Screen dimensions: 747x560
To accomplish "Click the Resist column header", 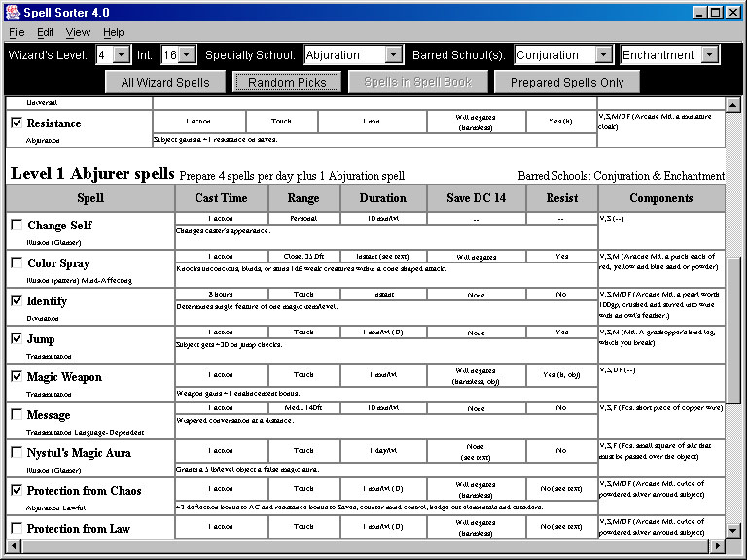I will click(x=561, y=198).
